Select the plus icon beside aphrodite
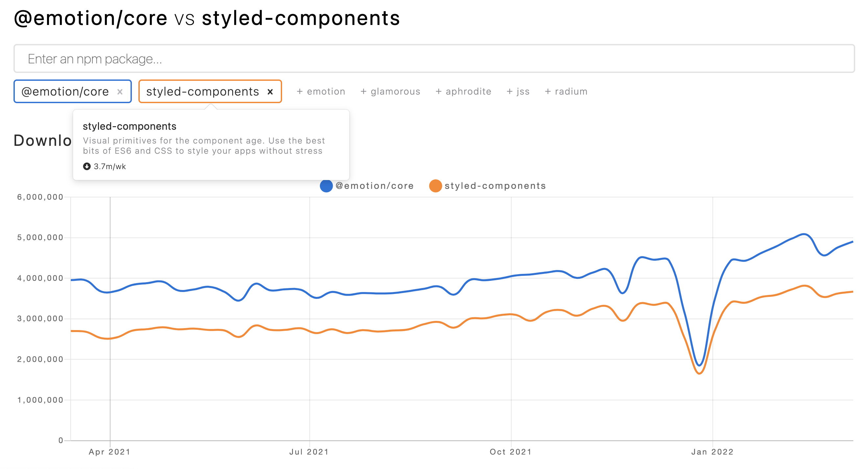The height and width of the screenshot is (469, 868). tap(439, 91)
